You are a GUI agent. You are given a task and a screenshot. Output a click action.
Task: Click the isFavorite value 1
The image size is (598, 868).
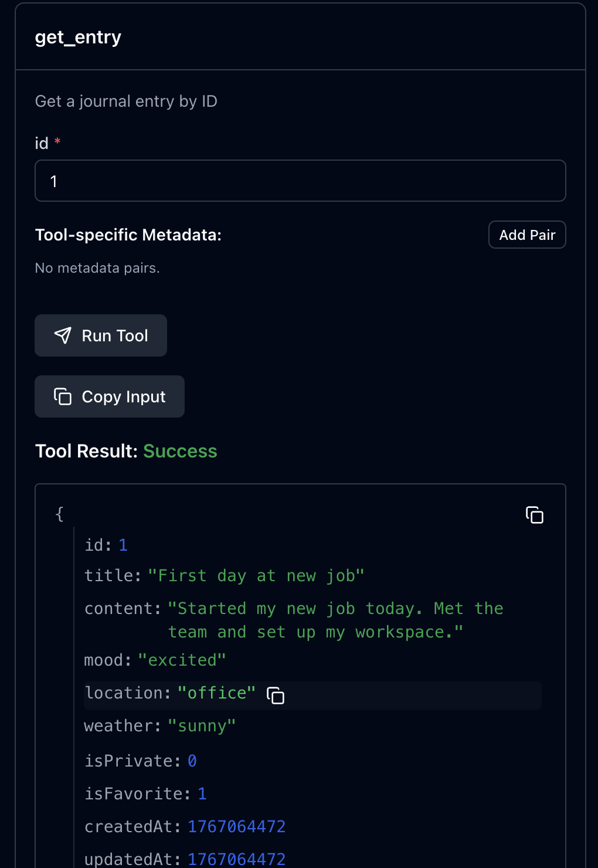coord(202,794)
